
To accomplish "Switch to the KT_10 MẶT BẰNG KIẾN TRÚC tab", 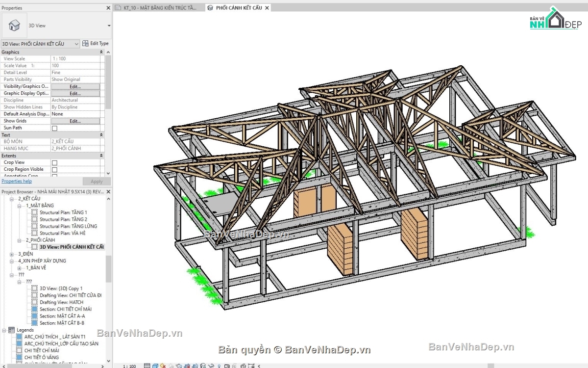I will 156,7.
